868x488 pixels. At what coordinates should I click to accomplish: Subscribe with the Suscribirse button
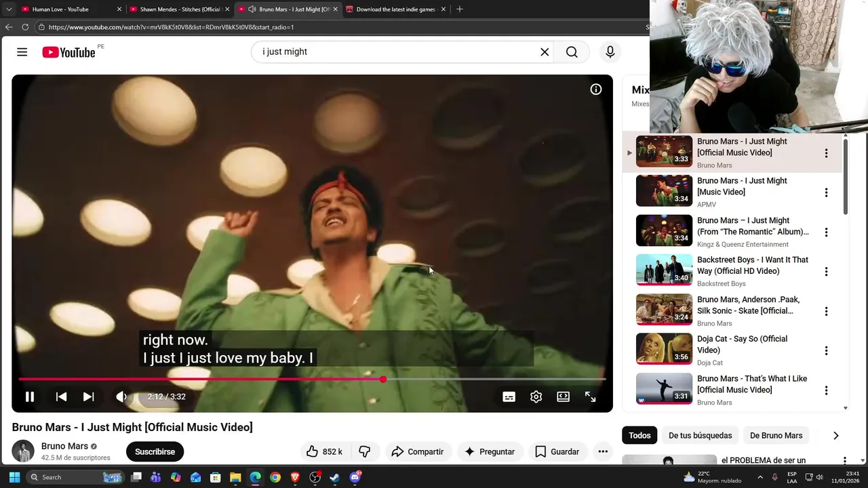(x=155, y=452)
